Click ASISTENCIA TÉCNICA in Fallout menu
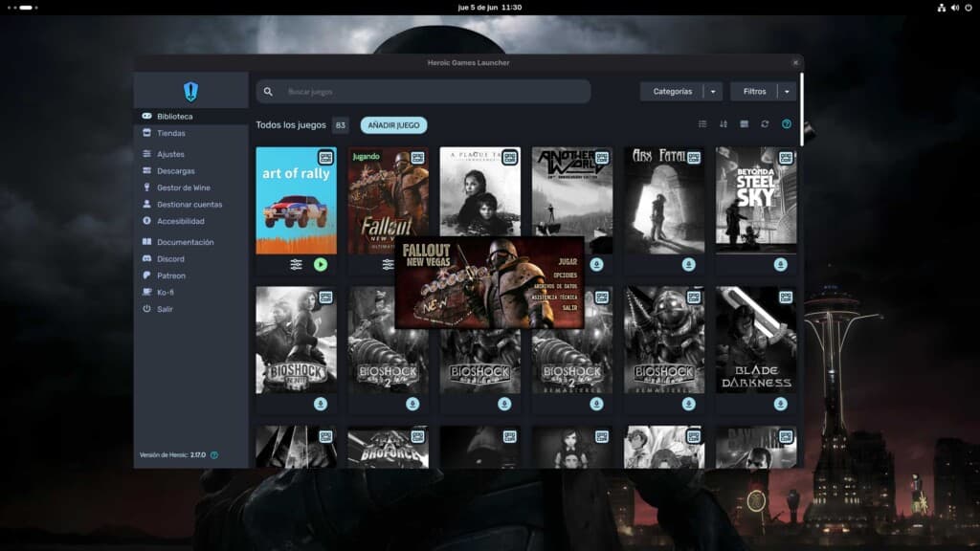The height and width of the screenshot is (551, 980). [x=554, y=298]
